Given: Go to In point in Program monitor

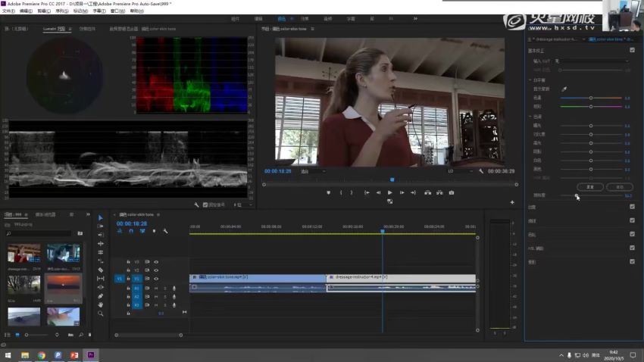Looking at the screenshot, I should (x=367, y=192).
